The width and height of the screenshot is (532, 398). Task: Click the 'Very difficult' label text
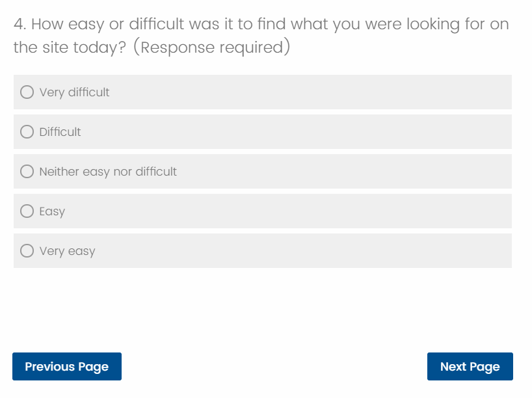click(x=74, y=92)
